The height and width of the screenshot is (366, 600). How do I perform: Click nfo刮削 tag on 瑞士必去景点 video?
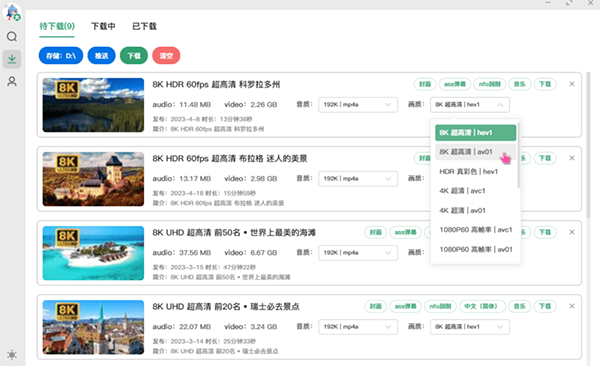tap(440, 306)
